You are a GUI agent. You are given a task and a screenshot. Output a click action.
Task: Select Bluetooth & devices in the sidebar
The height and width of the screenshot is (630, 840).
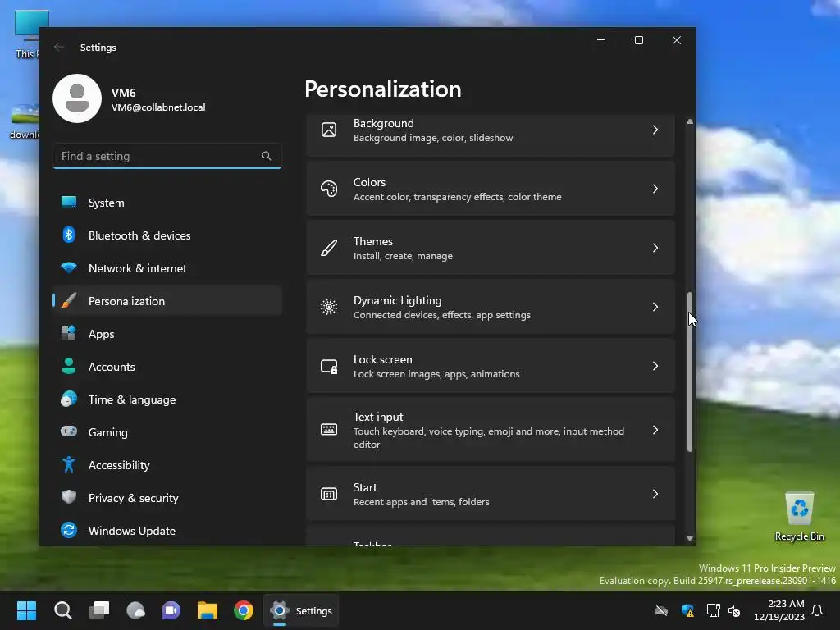pyautogui.click(x=167, y=235)
